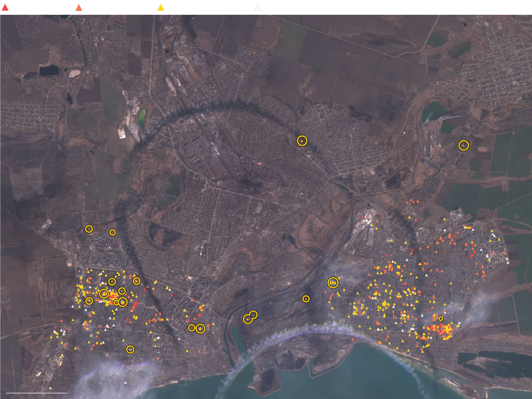Select the smaller right circle of the northwest pair
The image size is (532, 399).
(112, 232)
